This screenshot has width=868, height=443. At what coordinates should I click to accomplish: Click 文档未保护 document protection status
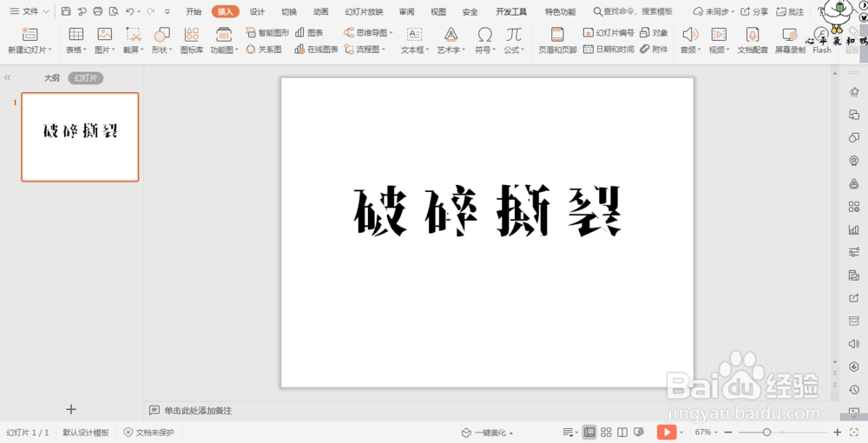pos(149,433)
